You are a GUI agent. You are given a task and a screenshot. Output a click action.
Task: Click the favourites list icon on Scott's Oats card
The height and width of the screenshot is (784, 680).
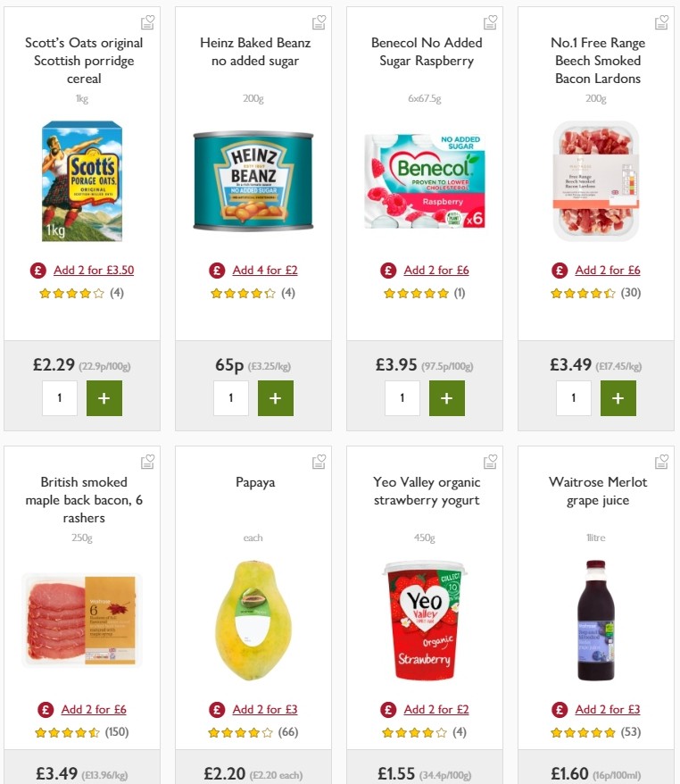[x=147, y=21]
